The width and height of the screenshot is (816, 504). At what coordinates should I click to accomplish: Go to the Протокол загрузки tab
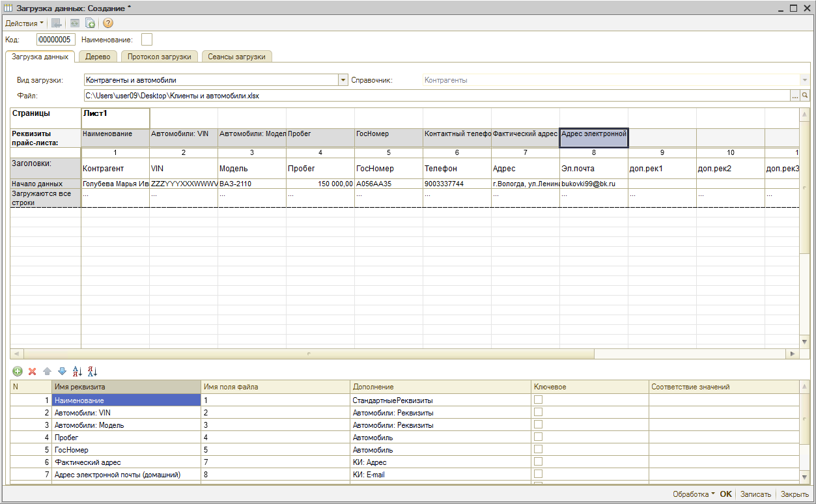159,57
